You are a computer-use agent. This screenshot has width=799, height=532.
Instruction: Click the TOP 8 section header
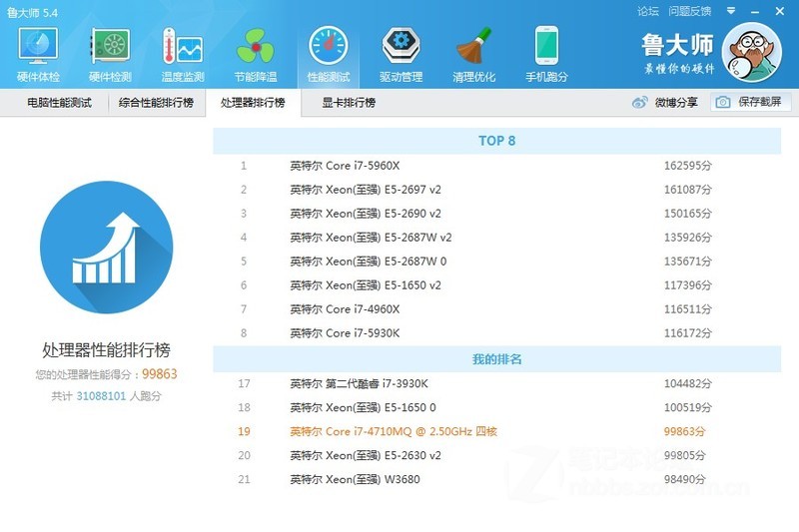point(496,141)
